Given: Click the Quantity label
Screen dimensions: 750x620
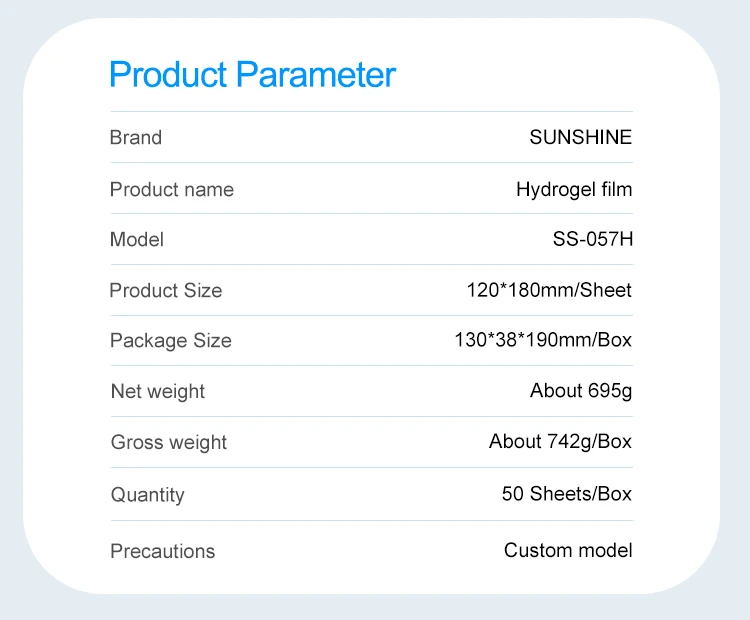Looking at the screenshot, I should point(147,495).
